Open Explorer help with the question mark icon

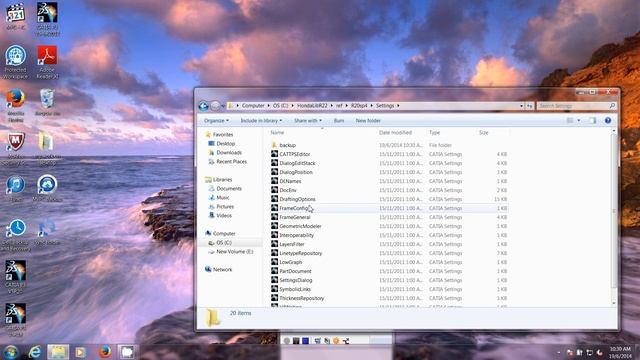[x=608, y=120]
